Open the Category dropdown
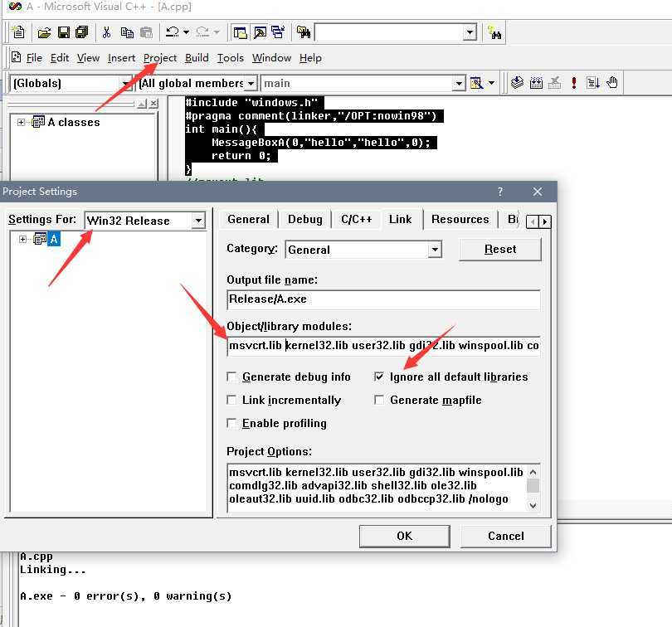 click(x=435, y=250)
